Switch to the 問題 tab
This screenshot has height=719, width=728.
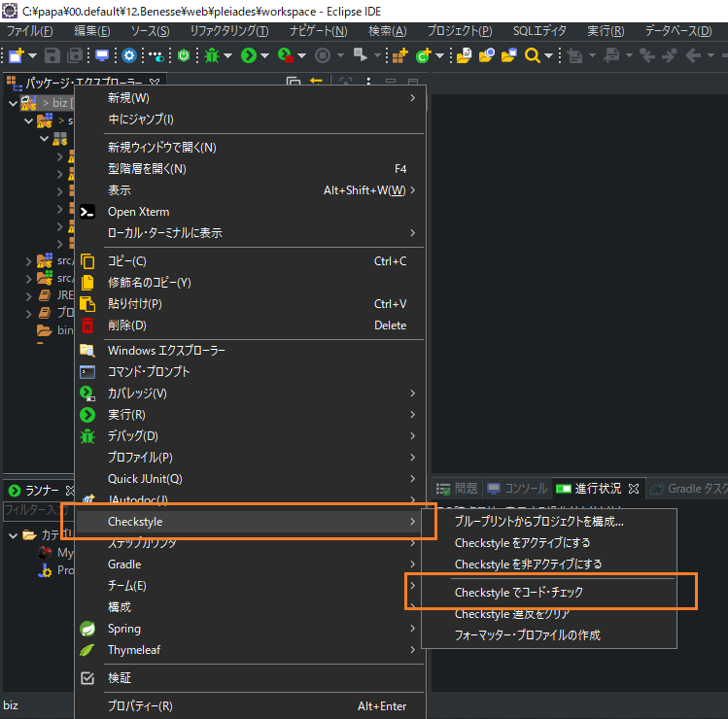(457, 489)
